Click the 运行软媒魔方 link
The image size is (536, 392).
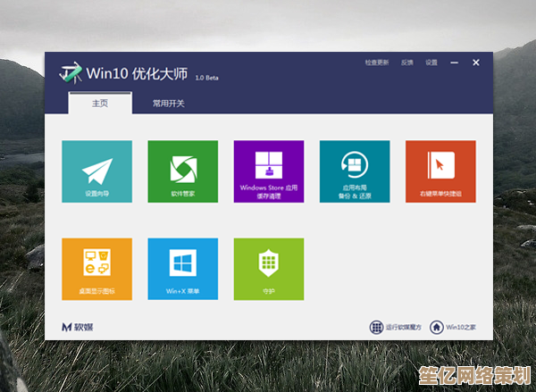click(396, 327)
